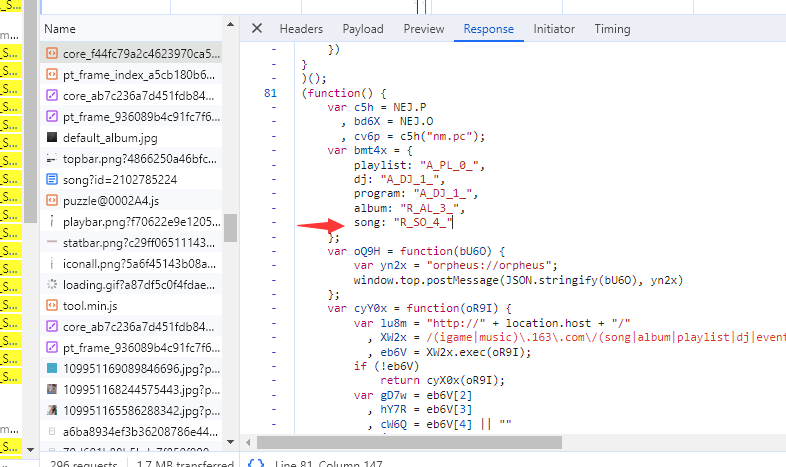Viewport: 786px width, 467px height.
Task: Click thumbnail icon of 109951169089846696.jpg
Action: coord(52,368)
